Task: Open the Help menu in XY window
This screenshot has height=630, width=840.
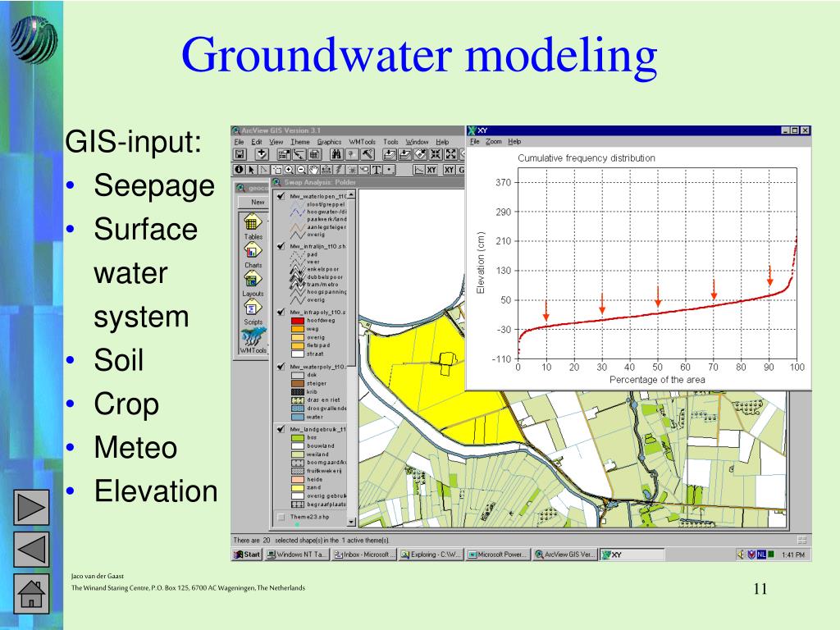Action: [x=514, y=141]
